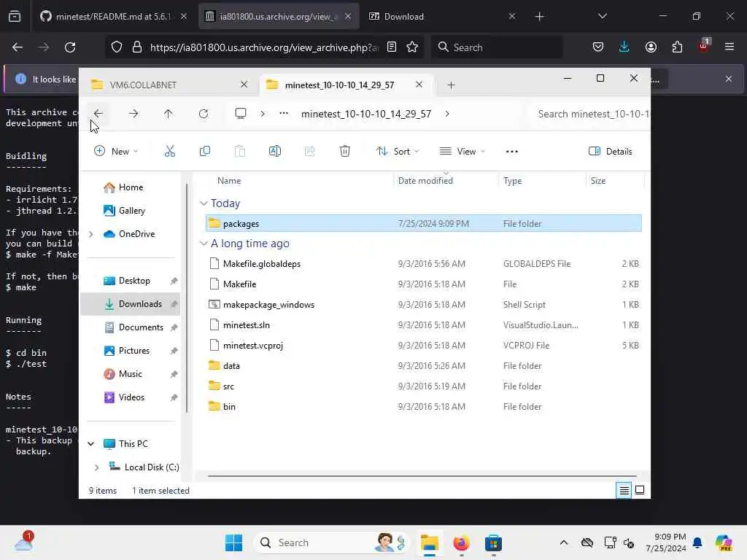The height and width of the screenshot is (560, 747).
Task: Collapse This PC in navigation pane
Action: pos(91,444)
